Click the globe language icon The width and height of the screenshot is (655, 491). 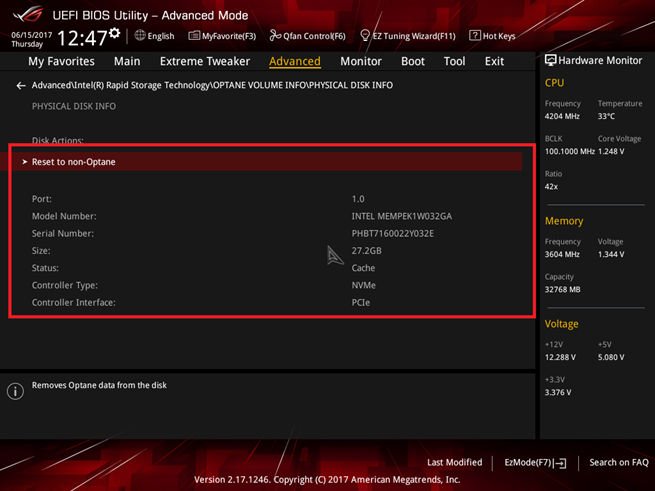[x=140, y=36]
